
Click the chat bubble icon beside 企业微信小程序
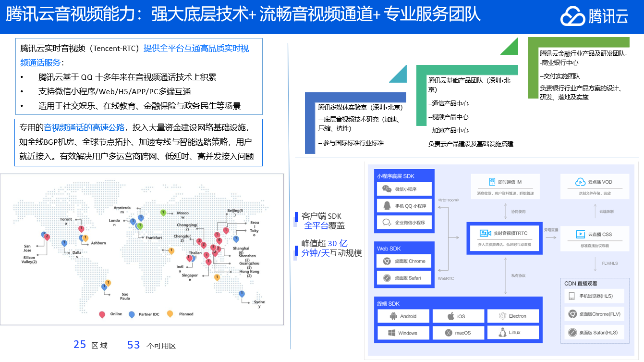387,223
